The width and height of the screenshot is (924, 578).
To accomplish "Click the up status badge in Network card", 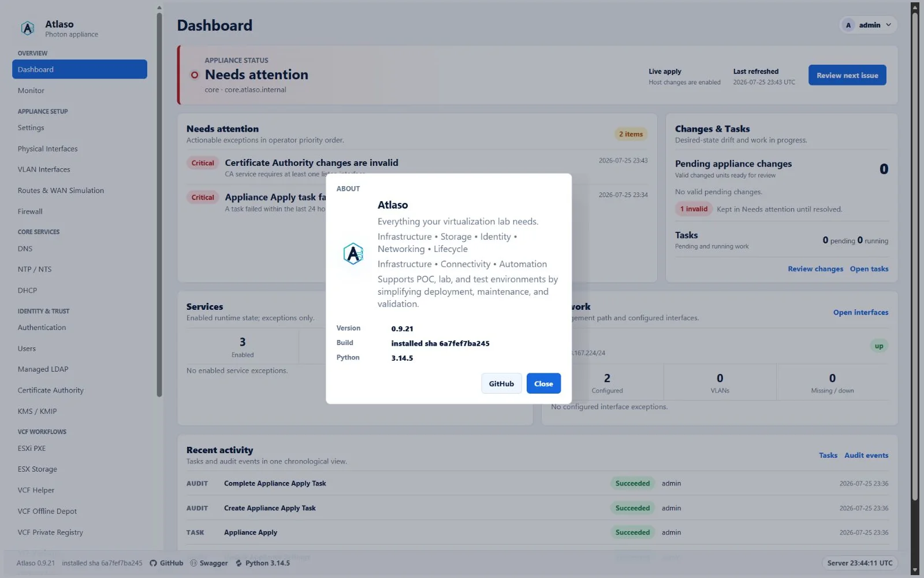I will click(878, 346).
